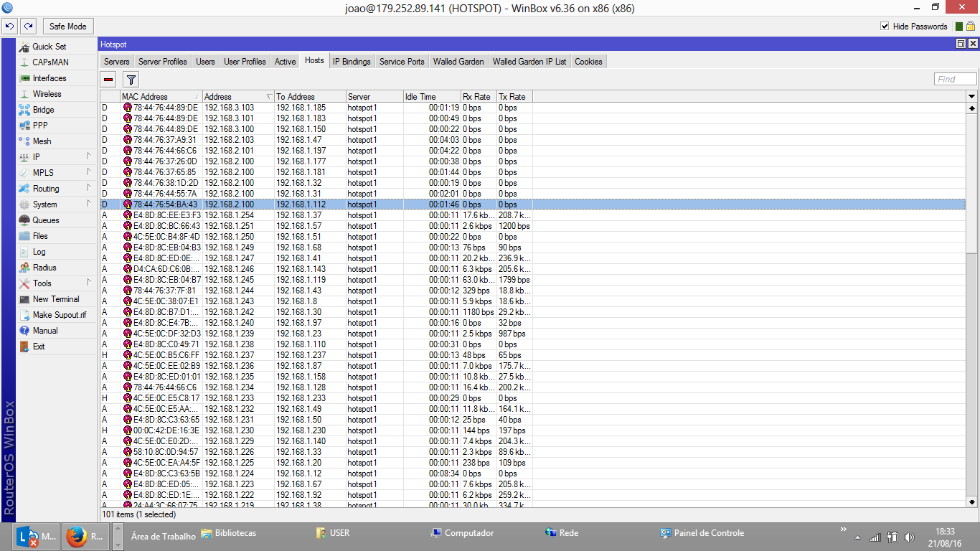Open New Terminal

(x=57, y=299)
